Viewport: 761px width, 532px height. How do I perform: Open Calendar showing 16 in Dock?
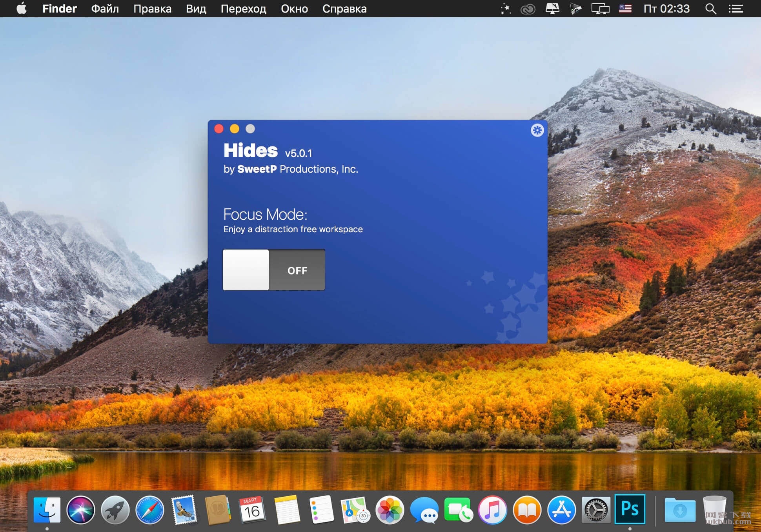coord(252,510)
